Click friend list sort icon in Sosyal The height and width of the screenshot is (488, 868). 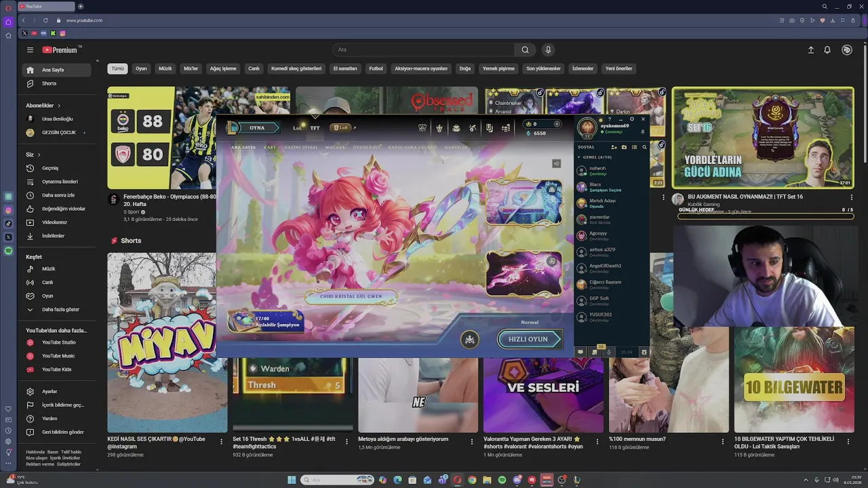point(634,147)
